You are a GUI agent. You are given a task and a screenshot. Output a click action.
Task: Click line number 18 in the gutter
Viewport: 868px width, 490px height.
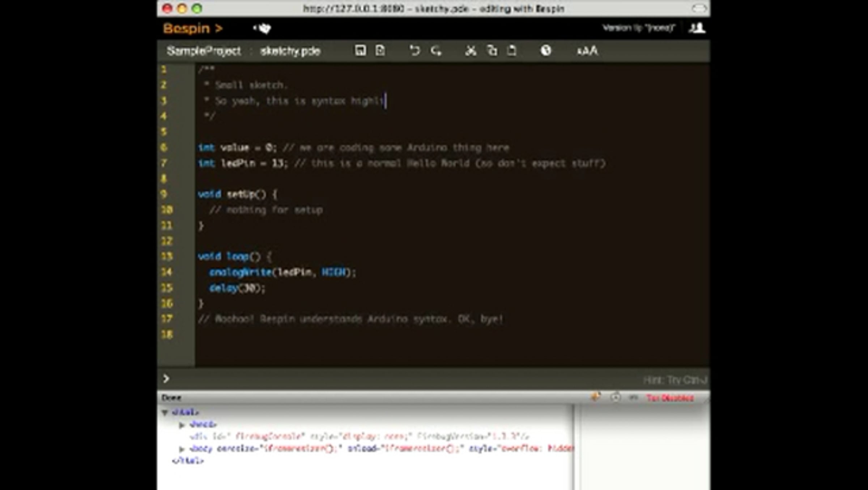point(167,334)
